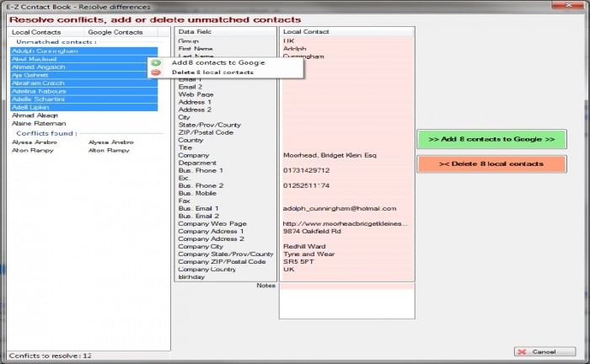Close the E-Z Contact Book window
The image size is (590, 364).
tap(569, 5)
